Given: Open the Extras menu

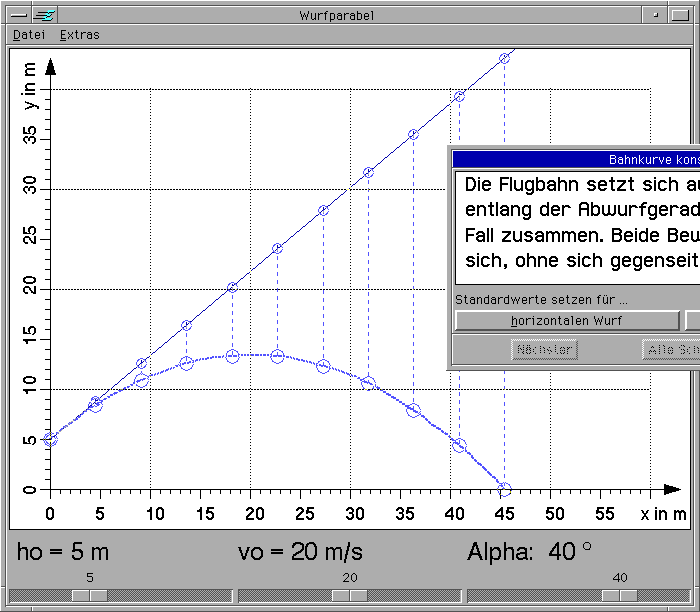Looking at the screenshot, I should (x=79, y=35).
